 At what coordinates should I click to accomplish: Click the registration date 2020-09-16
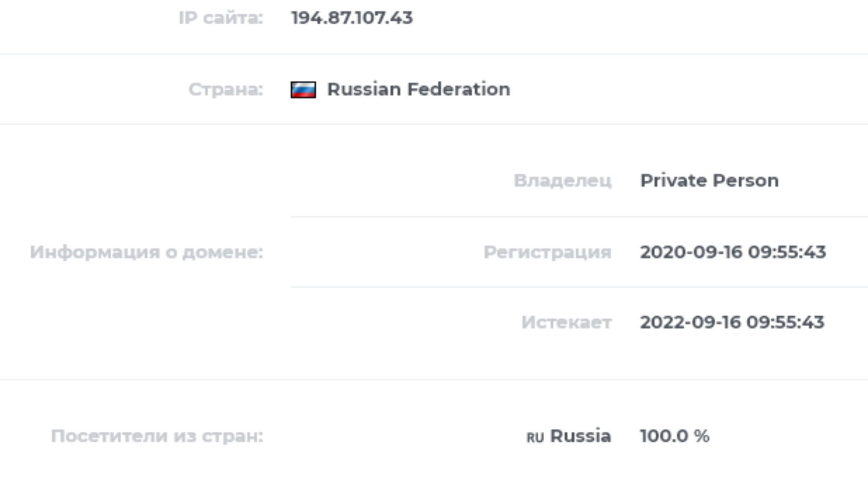tap(691, 252)
